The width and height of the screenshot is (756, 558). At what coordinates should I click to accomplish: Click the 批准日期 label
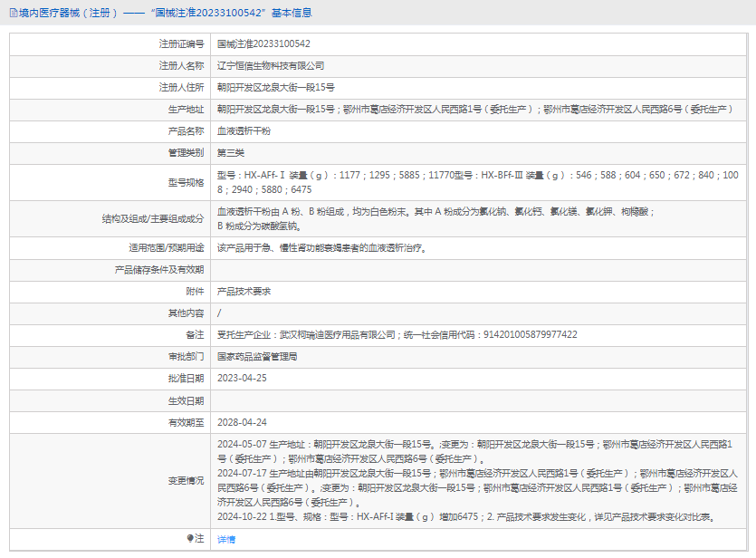[186, 378]
